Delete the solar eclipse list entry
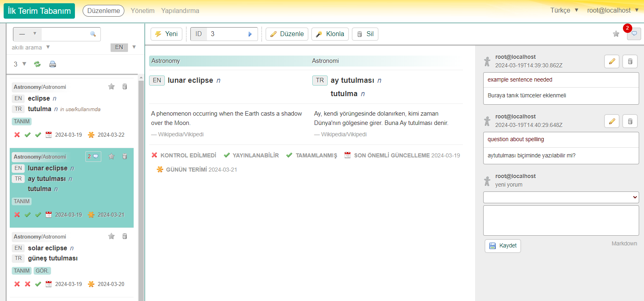644x301 pixels. (125, 236)
